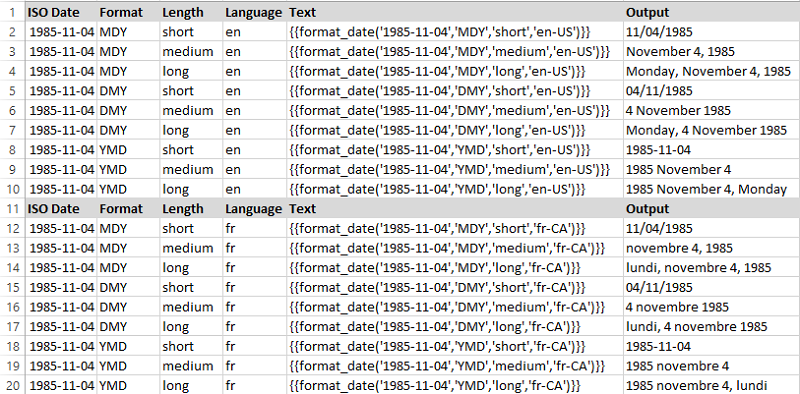
Task: Select row header number 11
Action: (12, 209)
